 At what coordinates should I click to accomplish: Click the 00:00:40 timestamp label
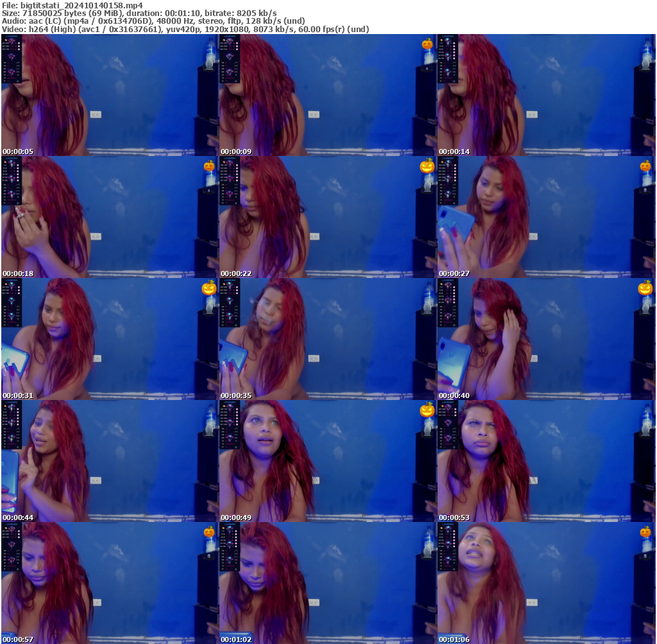point(454,396)
